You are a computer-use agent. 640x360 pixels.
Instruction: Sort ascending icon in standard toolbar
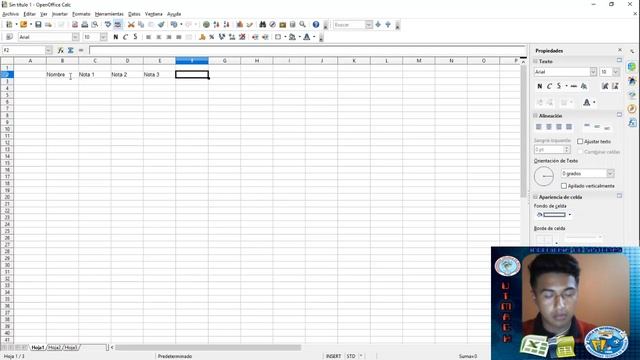216,24
